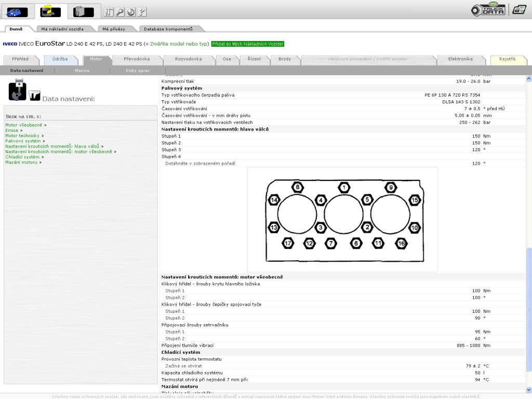The height and width of the screenshot is (399, 532).
Task: Click the cylinder head bolt sequence diagram
Action: click(x=343, y=220)
